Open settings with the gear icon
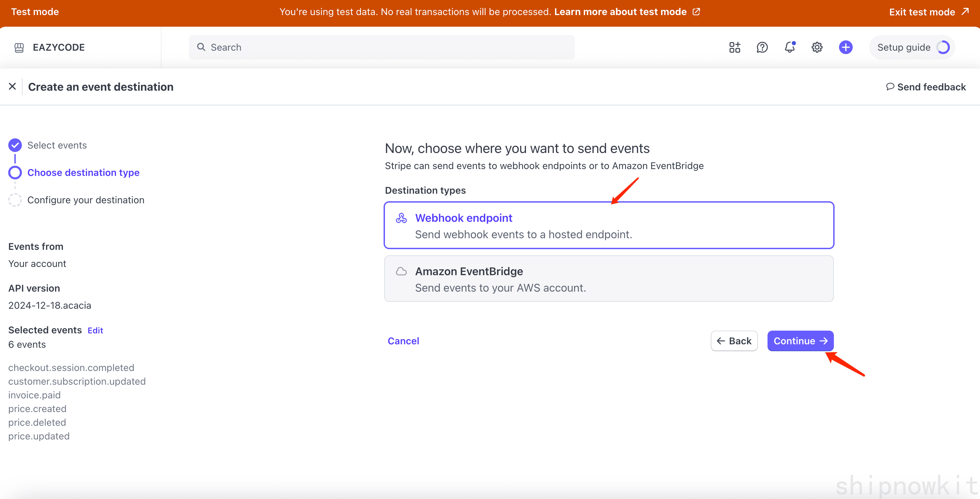980x499 pixels. click(817, 47)
